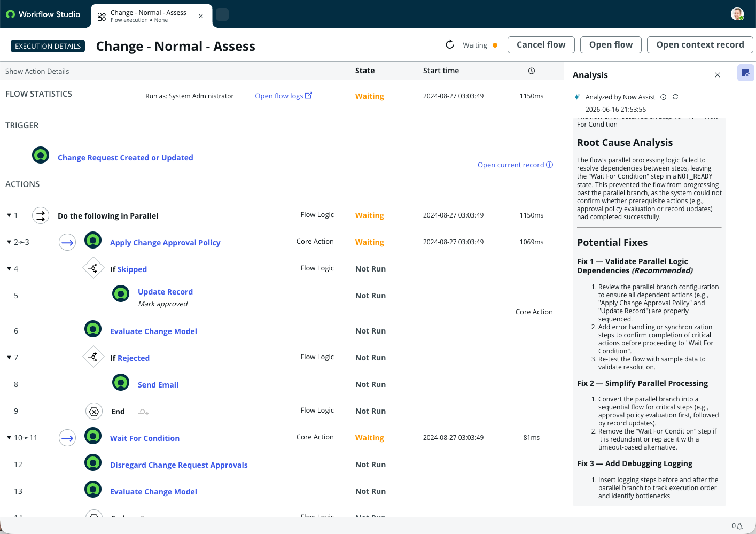The image size is (756, 534).
Task: Open Disregard Change Request Approvals action
Action: click(x=179, y=465)
